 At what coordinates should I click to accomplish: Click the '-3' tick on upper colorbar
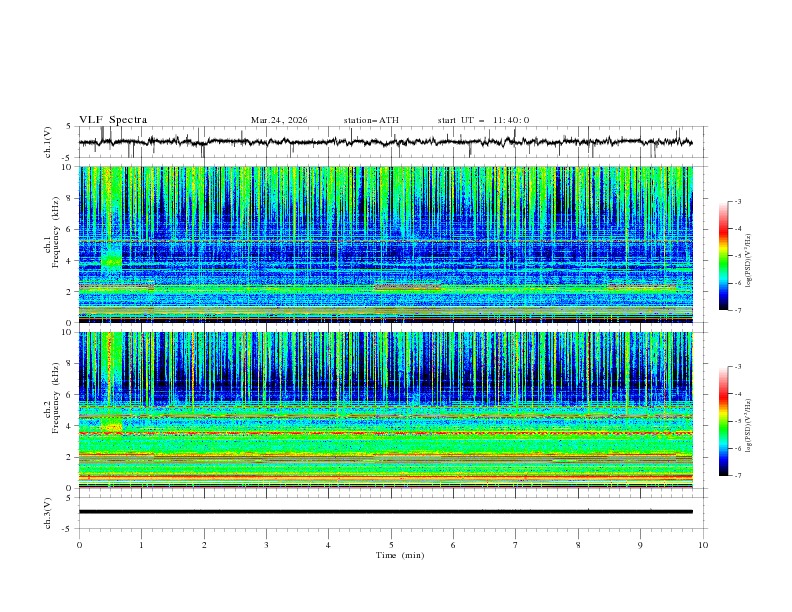coord(737,201)
